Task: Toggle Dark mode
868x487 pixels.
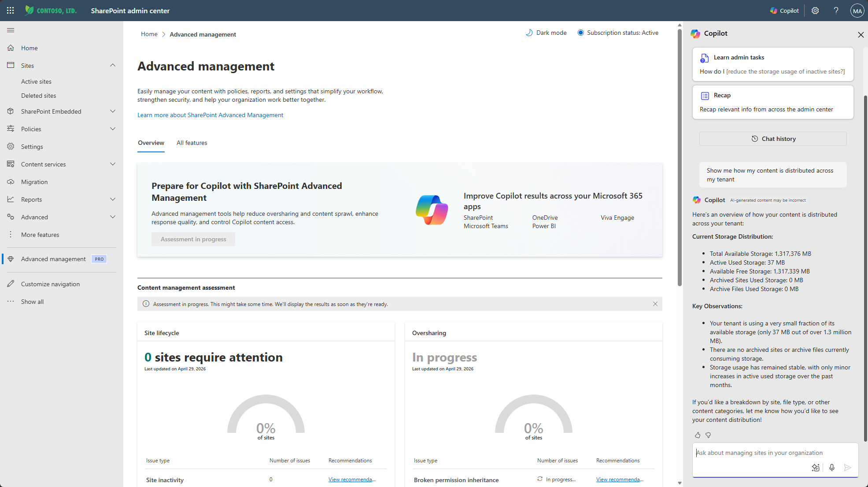Action: point(546,33)
